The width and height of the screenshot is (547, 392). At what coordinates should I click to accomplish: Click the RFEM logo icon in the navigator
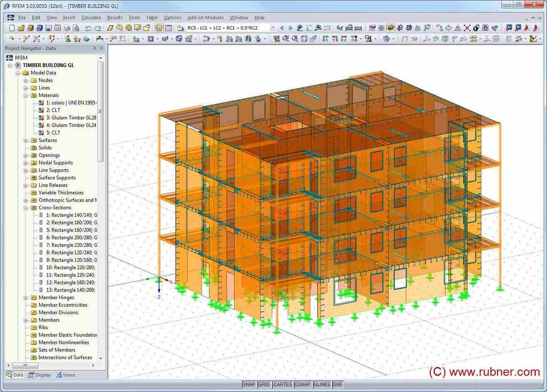click(10, 58)
